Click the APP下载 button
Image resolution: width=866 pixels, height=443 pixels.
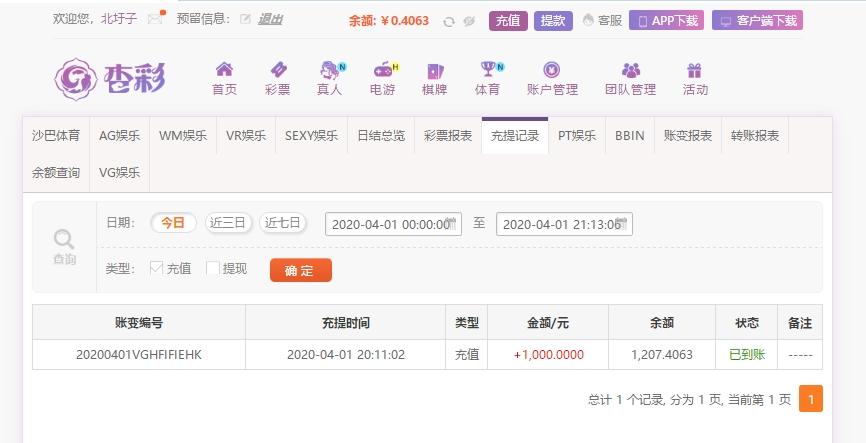[666, 21]
